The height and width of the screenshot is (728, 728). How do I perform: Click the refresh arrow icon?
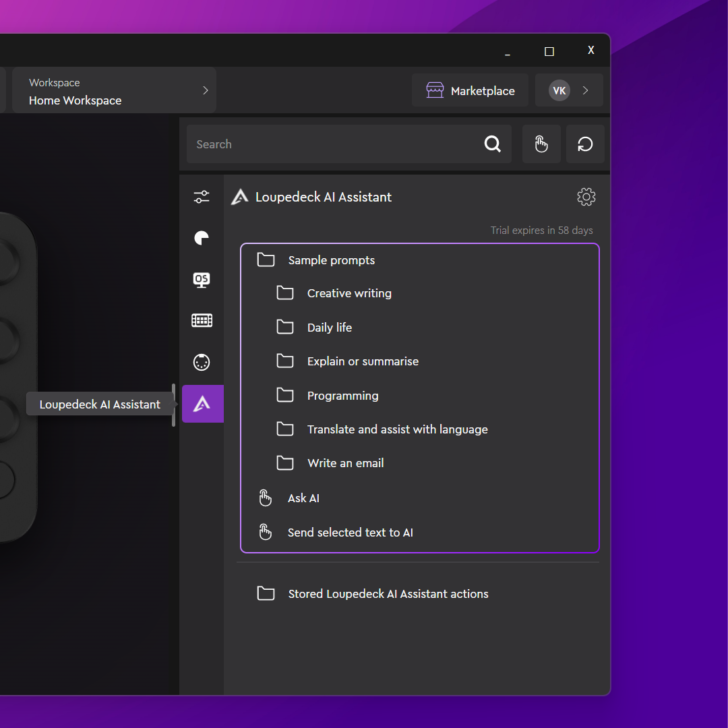585,144
